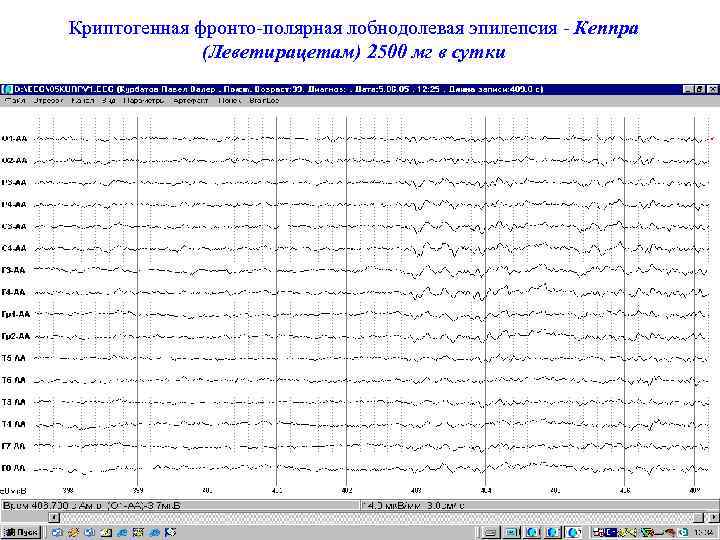Click eighth quick launch icon on taskbar

(x=170, y=532)
